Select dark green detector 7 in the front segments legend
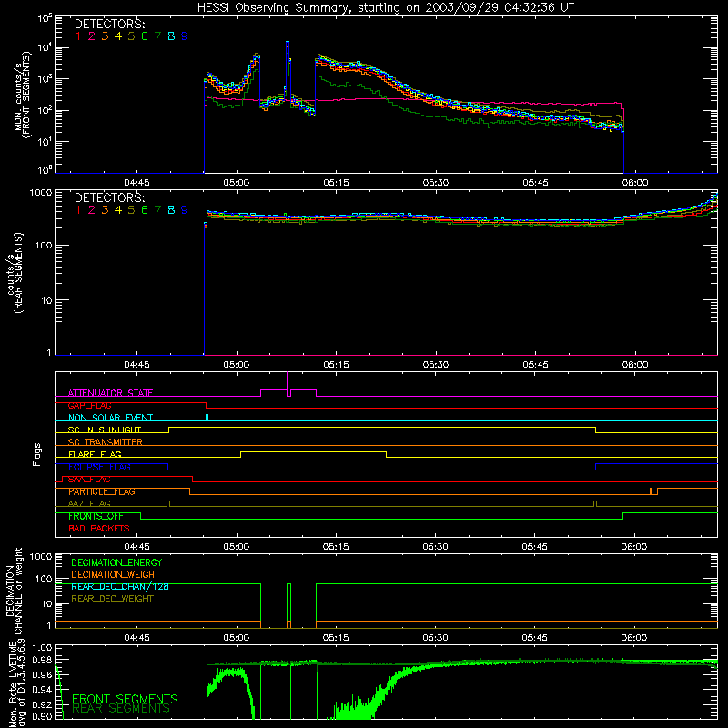The image size is (728, 728). point(157,36)
